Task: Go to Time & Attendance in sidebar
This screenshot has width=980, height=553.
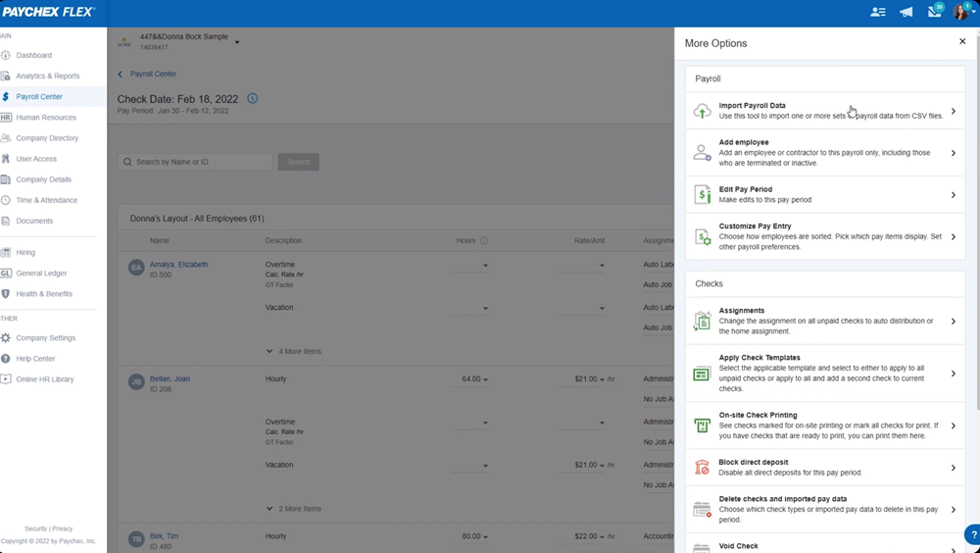Action: (x=46, y=200)
